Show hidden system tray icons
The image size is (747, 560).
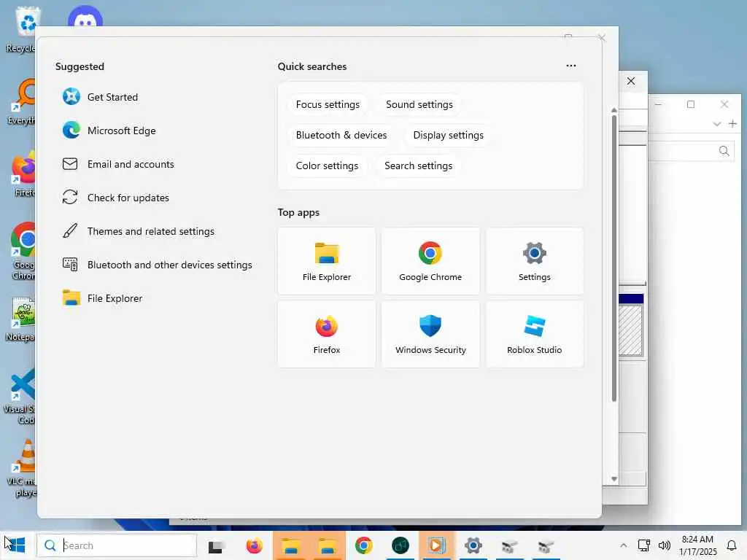[624, 545]
